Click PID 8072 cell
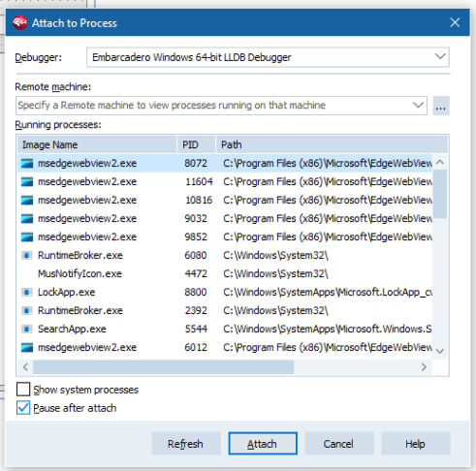The image size is (476, 471). tap(196, 164)
